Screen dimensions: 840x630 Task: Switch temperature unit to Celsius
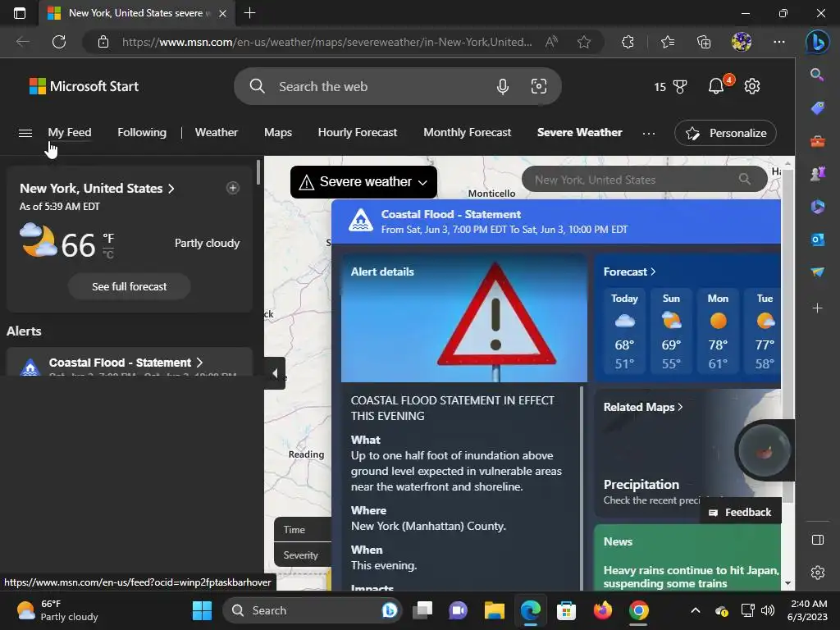point(109,254)
